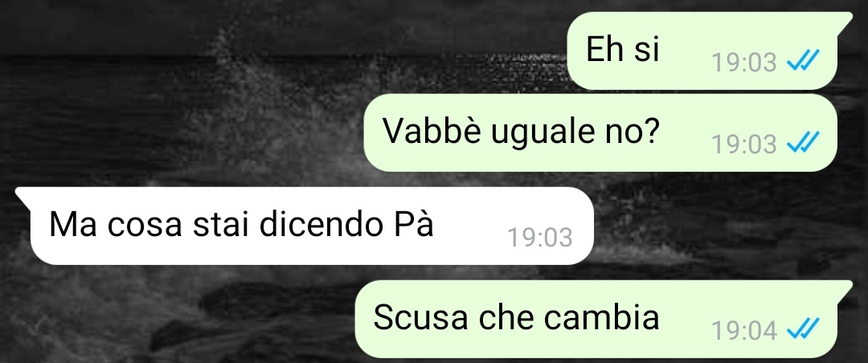Image resolution: width=868 pixels, height=363 pixels.
Task: Tap the read receipt on "Vabbè uguale no?"
Action: click(x=803, y=143)
